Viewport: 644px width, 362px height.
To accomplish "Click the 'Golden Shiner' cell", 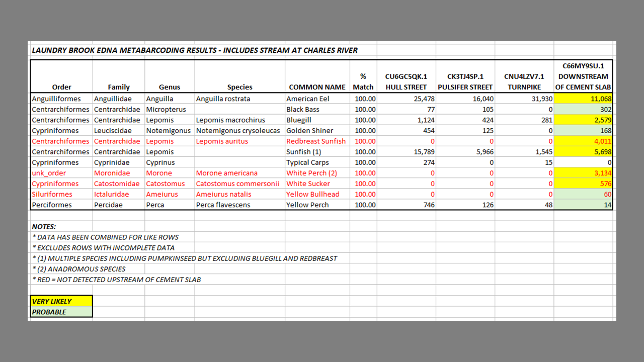I will click(317, 131).
